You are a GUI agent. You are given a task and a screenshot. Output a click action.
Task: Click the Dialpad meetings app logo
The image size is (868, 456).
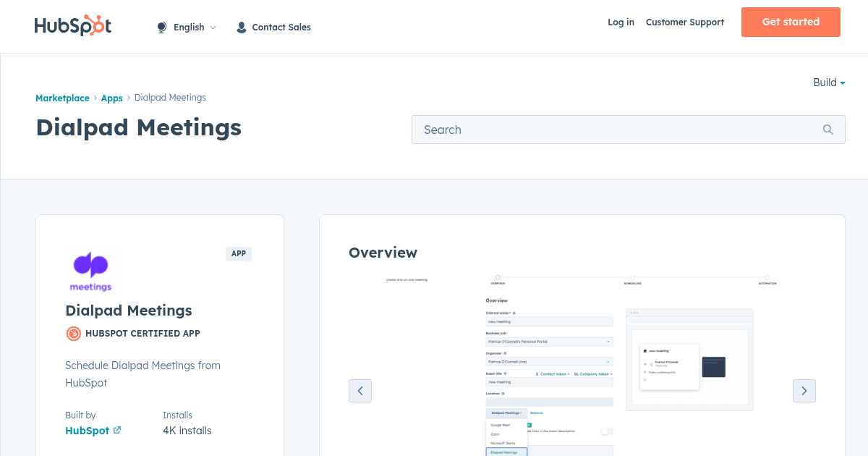coord(90,271)
